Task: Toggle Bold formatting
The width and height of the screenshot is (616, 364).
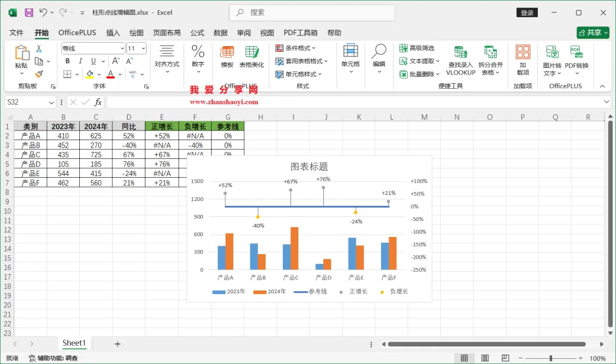Action: click(x=67, y=61)
